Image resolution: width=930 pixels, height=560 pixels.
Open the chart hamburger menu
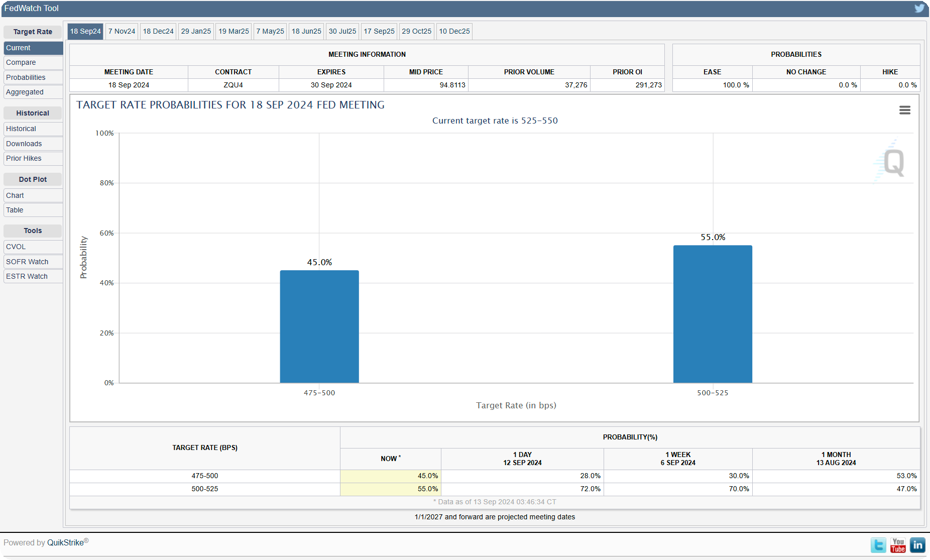point(904,110)
